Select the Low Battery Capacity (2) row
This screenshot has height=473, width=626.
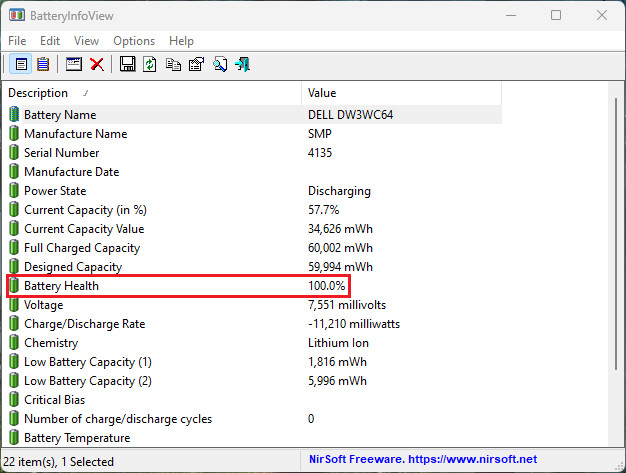click(x=254, y=381)
